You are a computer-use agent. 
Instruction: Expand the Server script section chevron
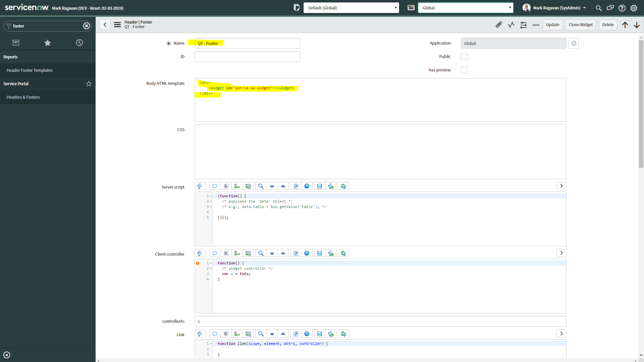click(561, 186)
